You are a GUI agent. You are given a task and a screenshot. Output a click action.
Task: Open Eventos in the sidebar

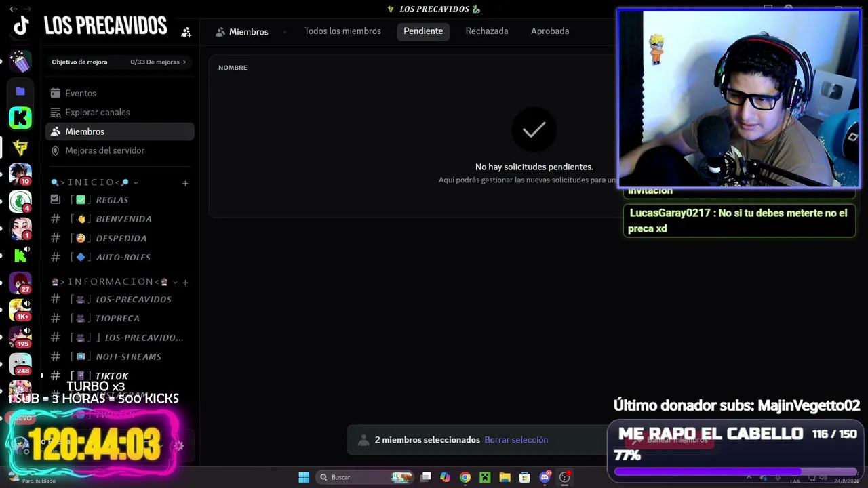pos(119,94)
